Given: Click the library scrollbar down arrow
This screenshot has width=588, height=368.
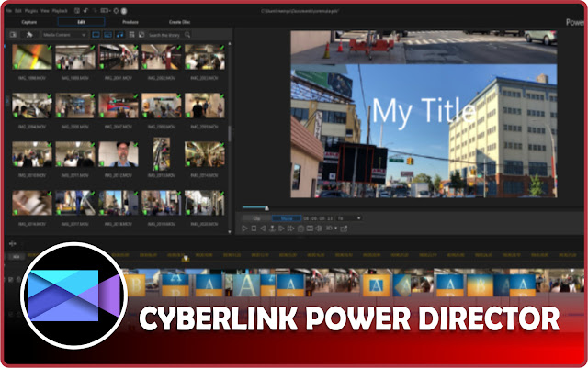Looking at the screenshot, I should click(x=230, y=232).
